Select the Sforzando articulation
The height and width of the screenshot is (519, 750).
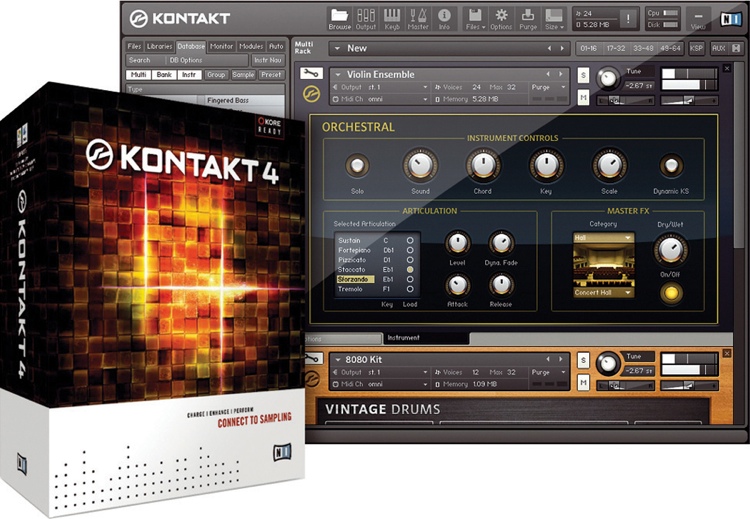352,280
